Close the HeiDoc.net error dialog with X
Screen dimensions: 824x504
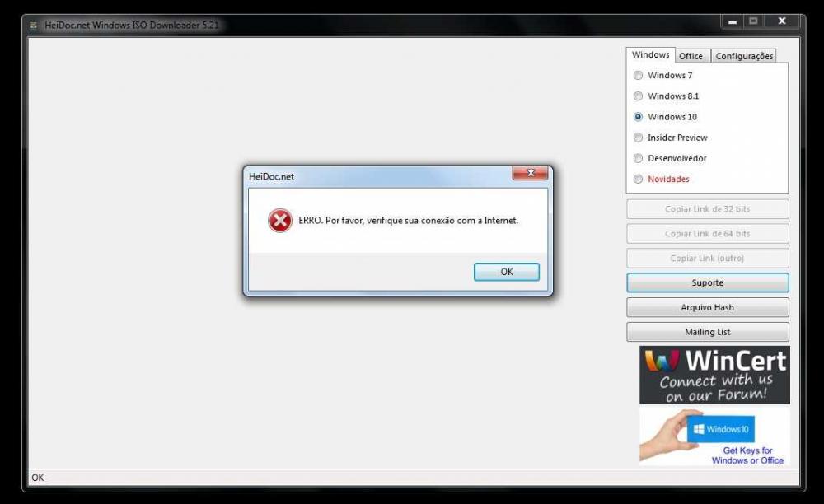pos(530,173)
